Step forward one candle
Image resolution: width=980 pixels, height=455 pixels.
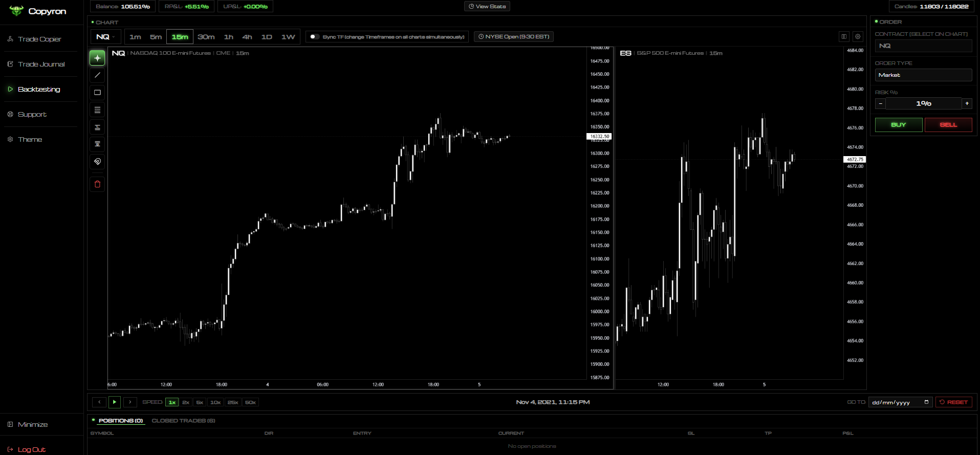(130, 402)
